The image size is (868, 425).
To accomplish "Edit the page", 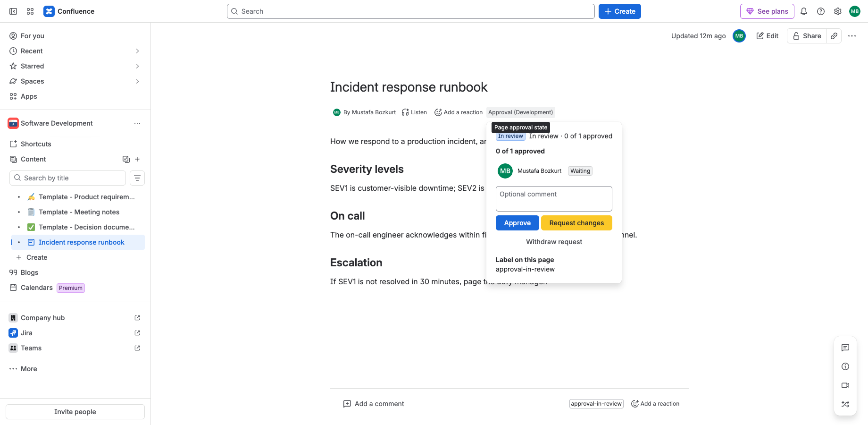I will click(x=768, y=36).
